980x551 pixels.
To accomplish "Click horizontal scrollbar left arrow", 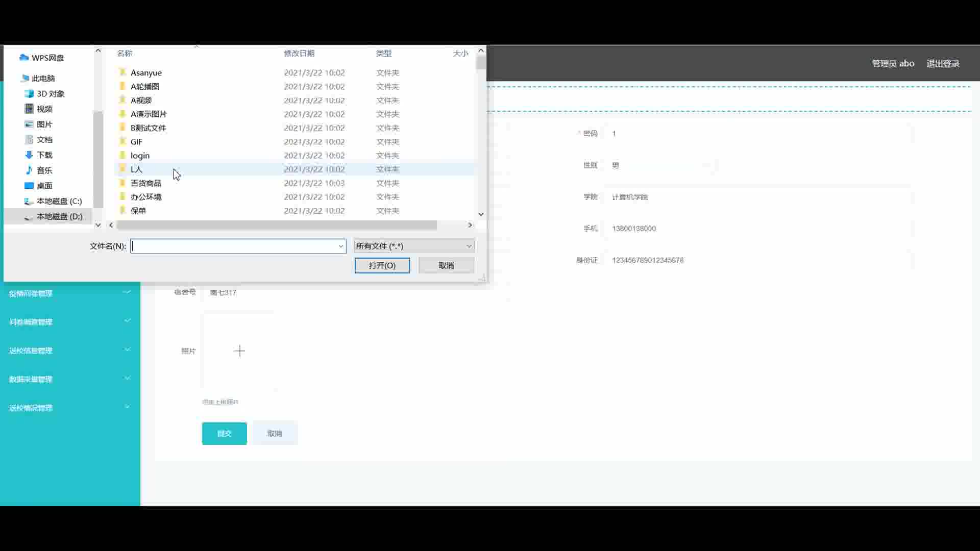I will tap(111, 225).
